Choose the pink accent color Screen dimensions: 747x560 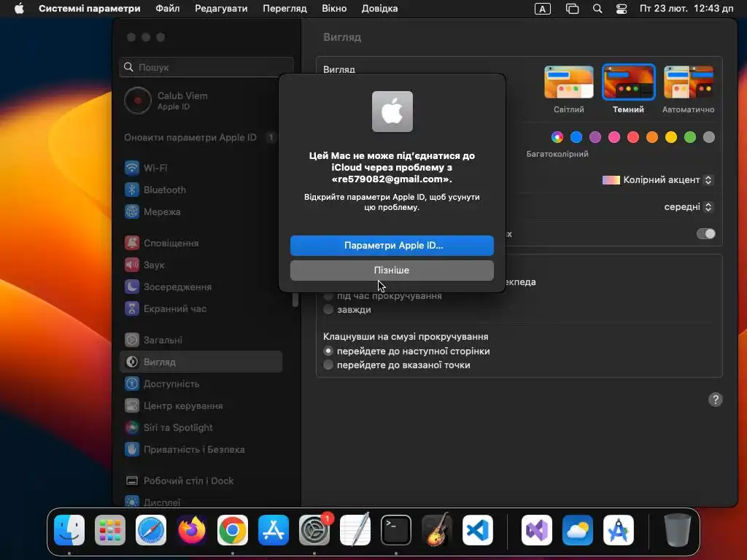coord(614,137)
